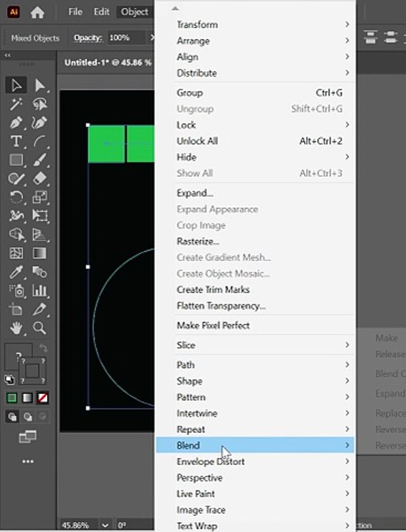Viewport: 406px width, 532px height.
Task: Select the Scale tool
Action: point(40,197)
